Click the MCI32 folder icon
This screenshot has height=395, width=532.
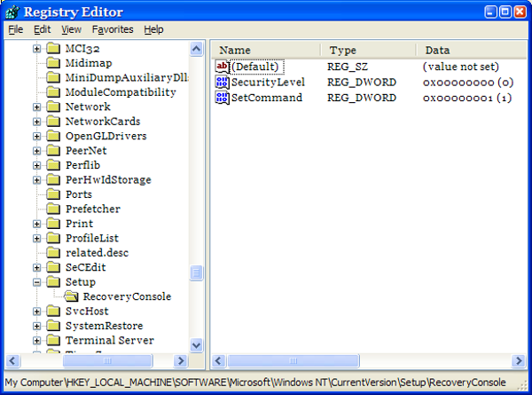(53, 48)
